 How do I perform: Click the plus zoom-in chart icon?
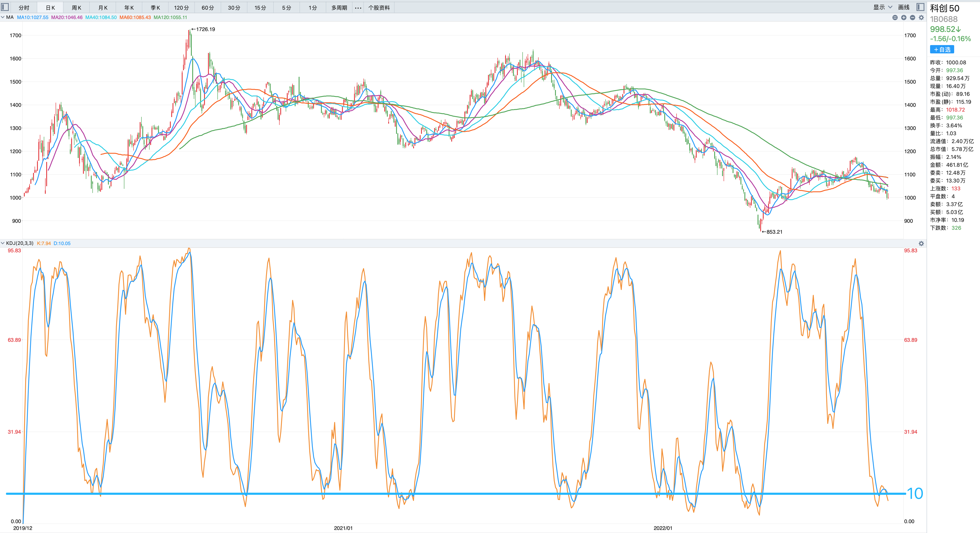pyautogui.click(x=904, y=18)
